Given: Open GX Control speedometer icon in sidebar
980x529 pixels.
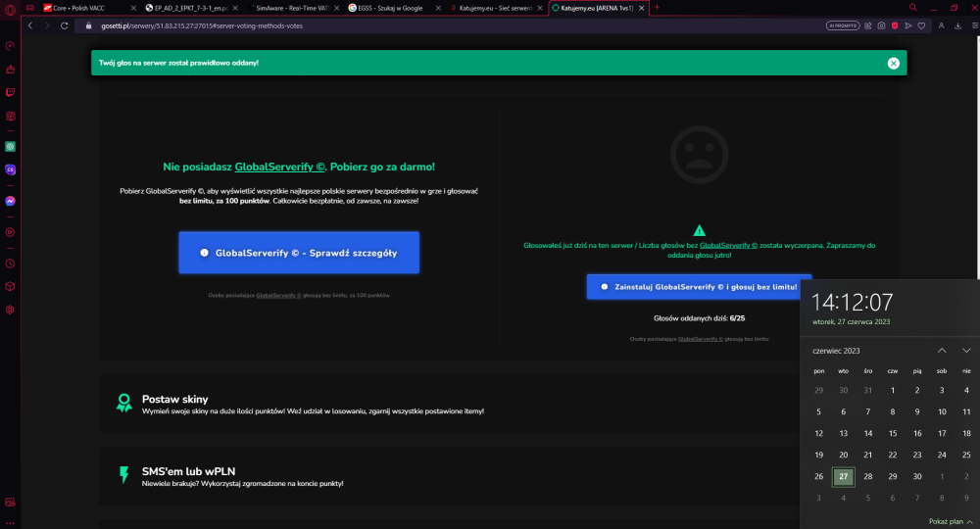Looking at the screenshot, I should click(x=10, y=46).
